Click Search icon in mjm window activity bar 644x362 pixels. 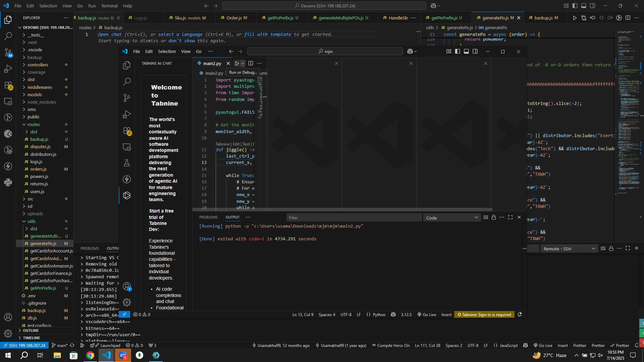pos(127,81)
